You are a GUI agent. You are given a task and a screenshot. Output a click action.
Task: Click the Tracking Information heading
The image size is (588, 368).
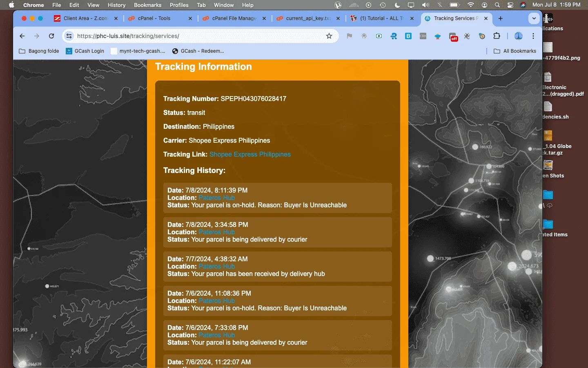pyautogui.click(x=203, y=67)
